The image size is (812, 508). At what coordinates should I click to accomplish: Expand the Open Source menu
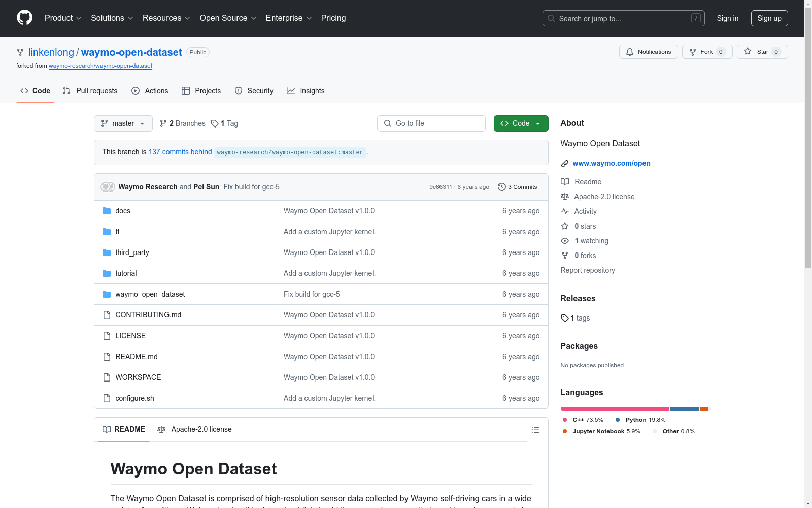click(x=228, y=18)
